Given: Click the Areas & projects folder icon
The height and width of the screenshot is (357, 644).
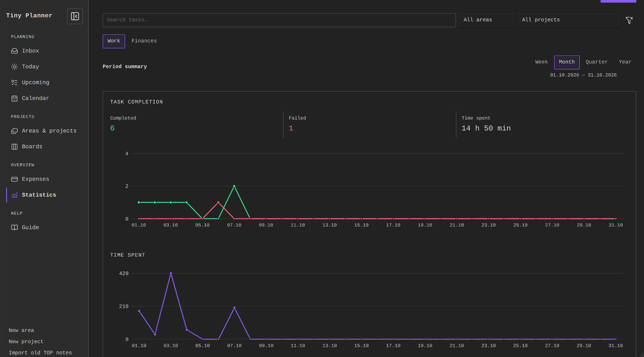Looking at the screenshot, I should pyautogui.click(x=14, y=131).
